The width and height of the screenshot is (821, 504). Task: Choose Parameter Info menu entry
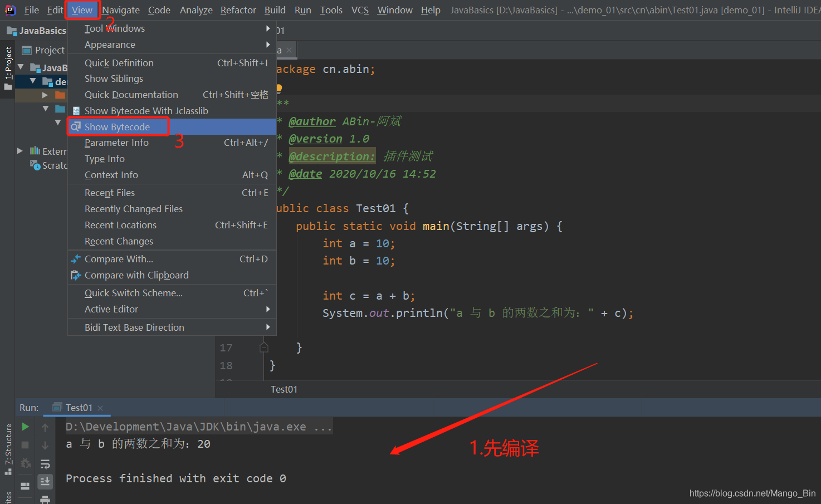(x=172, y=143)
